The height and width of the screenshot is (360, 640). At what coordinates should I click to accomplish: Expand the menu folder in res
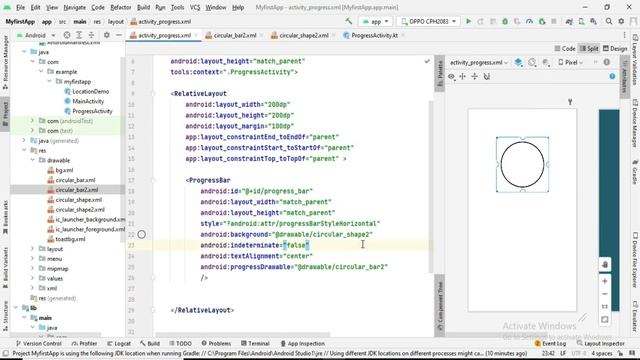[x=32, y=258]
